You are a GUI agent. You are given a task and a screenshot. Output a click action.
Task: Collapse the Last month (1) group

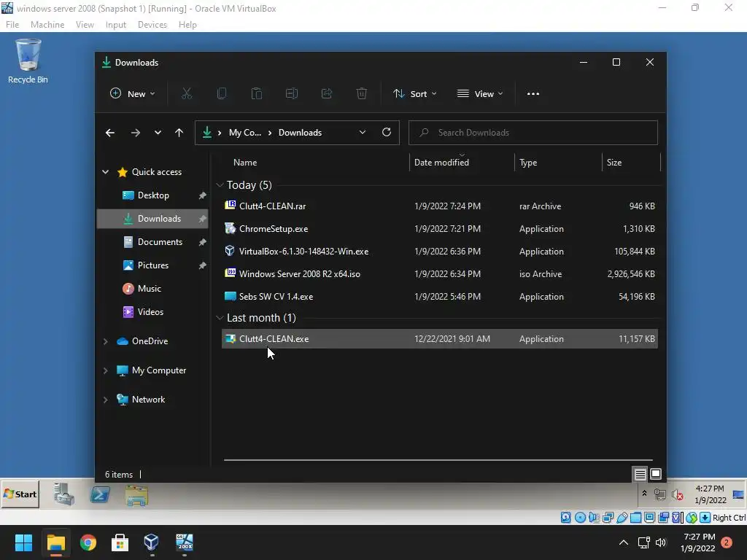click(220, 318)
